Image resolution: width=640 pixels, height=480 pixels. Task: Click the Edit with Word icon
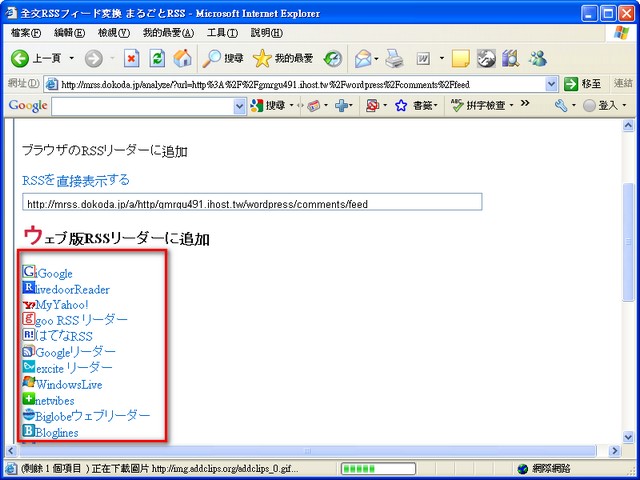pos(423,59)
